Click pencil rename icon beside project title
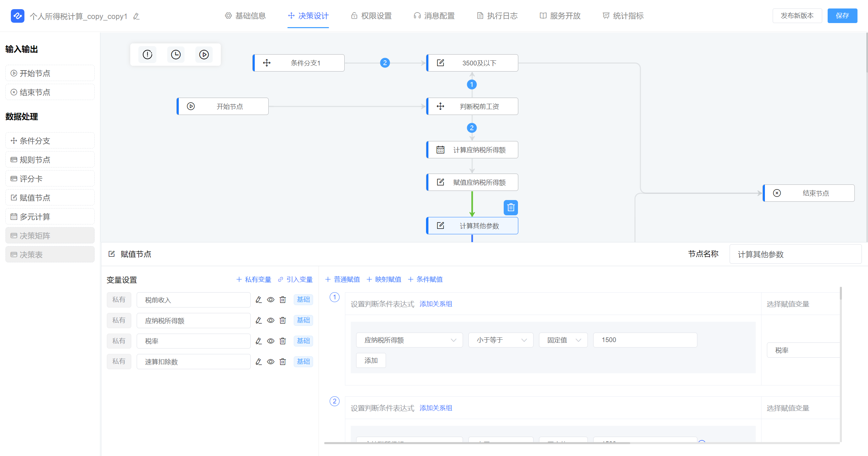Screen dimensions: 868x456 click(x=136, y=16)
